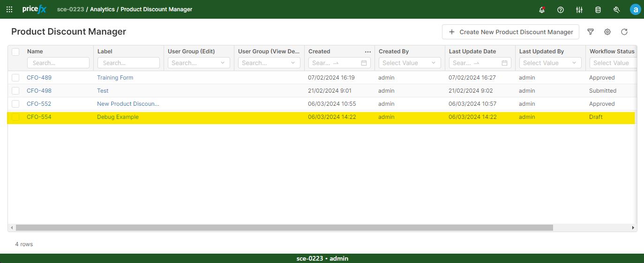Click the 21/02/2024 9:02 update cell
The width and height of the screenshot is (644, 263).
click(x=471, y=91)
